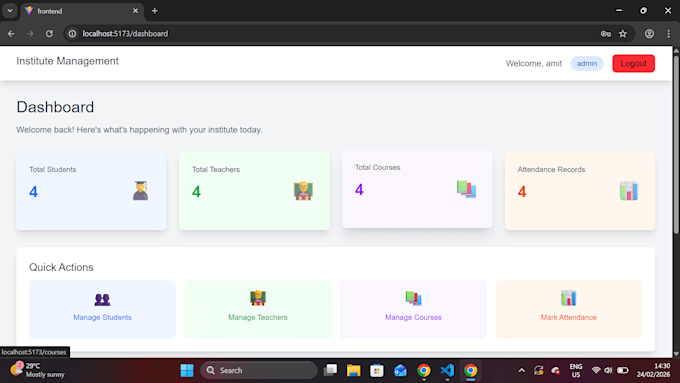Click the teacher icon above Manage Teachers
Viewport: 680px width, 383px height.
[258, 298]
